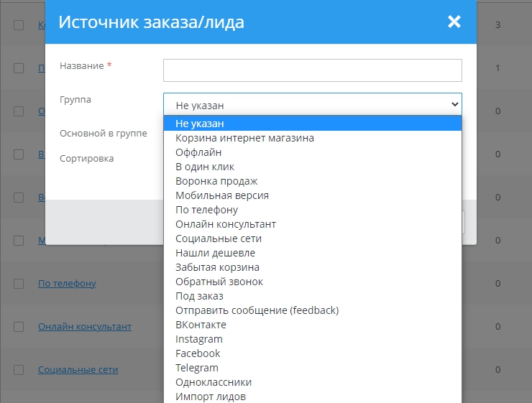Choose the Оффлайн option in the dropdown

point(198,152)
